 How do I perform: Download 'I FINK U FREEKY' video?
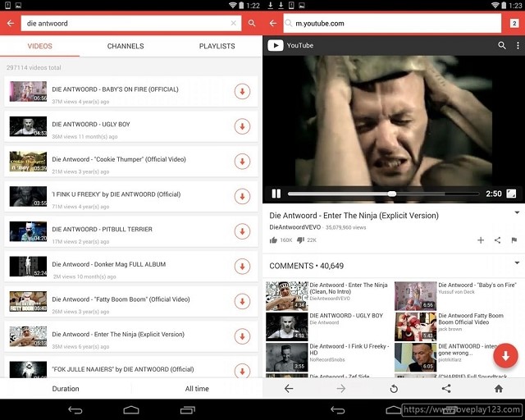(243, 196)
